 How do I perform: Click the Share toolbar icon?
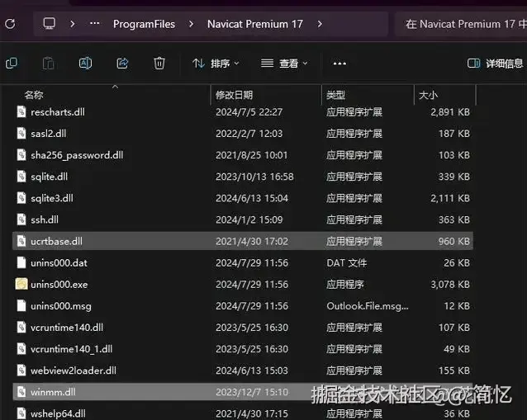coord(122,63)
